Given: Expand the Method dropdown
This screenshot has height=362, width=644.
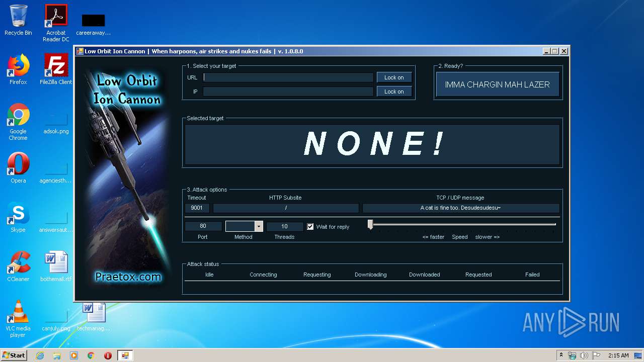Looking at the screenshot, I should 259,227.
